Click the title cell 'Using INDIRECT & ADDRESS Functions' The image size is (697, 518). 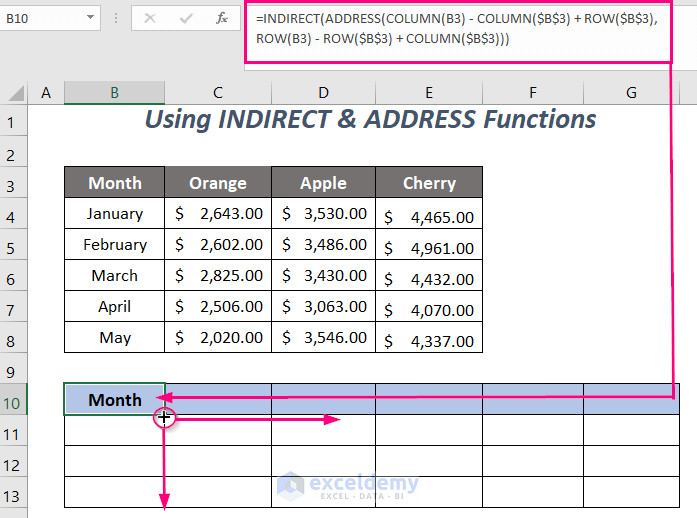click(x=370, y=120)
